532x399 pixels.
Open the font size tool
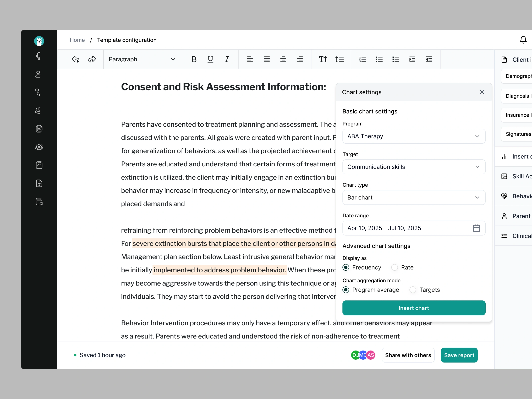(x=323, y=59)
